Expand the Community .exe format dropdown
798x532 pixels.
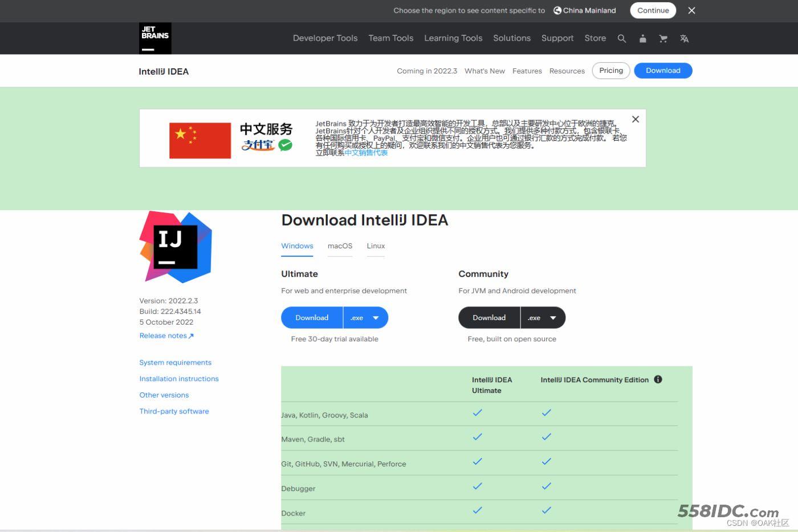pos(543,318)
